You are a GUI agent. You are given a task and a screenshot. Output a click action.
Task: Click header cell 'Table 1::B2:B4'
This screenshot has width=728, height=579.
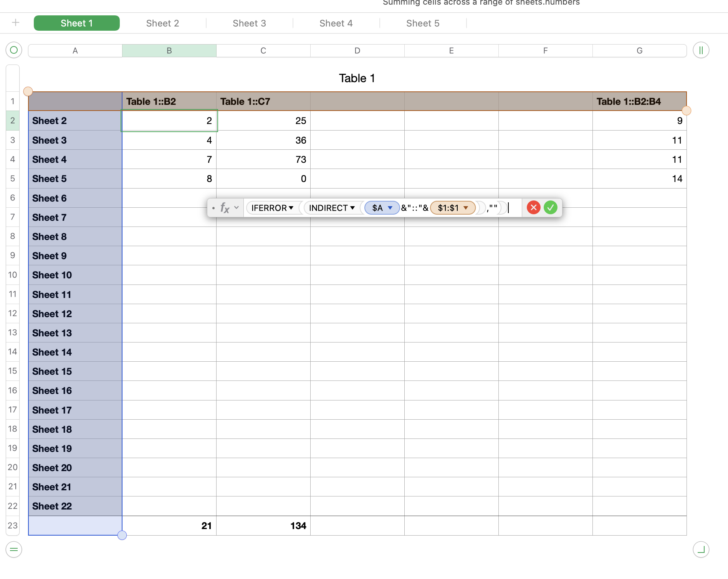640,101
